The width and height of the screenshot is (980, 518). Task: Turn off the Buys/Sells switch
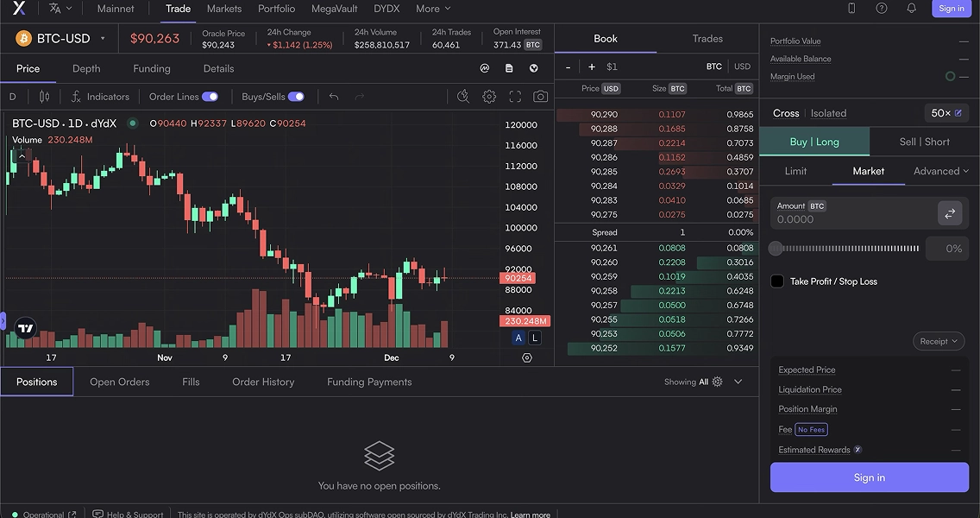pyautogui.click(x=296, y=97)
